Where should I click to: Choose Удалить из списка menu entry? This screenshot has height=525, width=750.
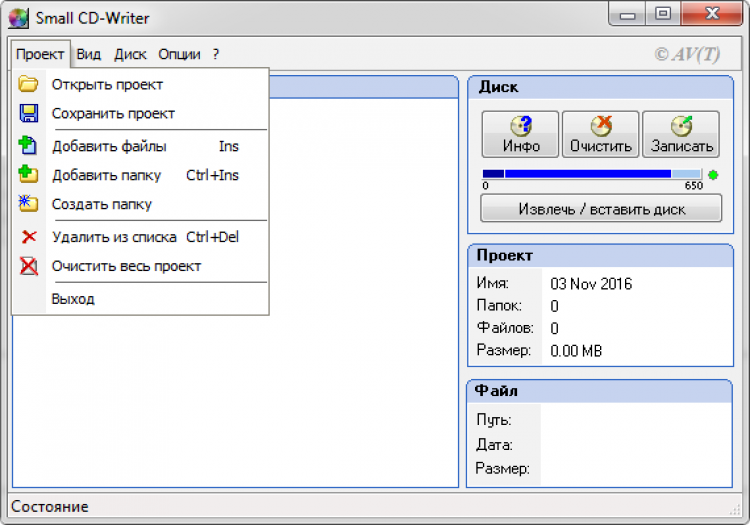[141, 237]
